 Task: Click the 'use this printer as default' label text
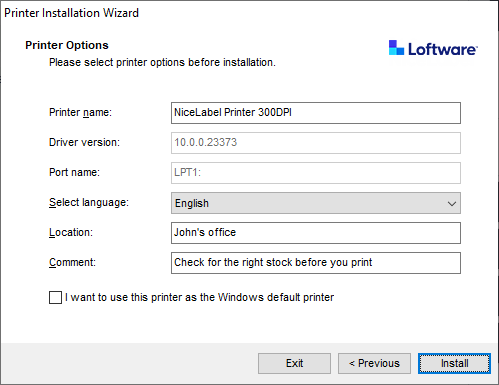click(x=199, y=297)
